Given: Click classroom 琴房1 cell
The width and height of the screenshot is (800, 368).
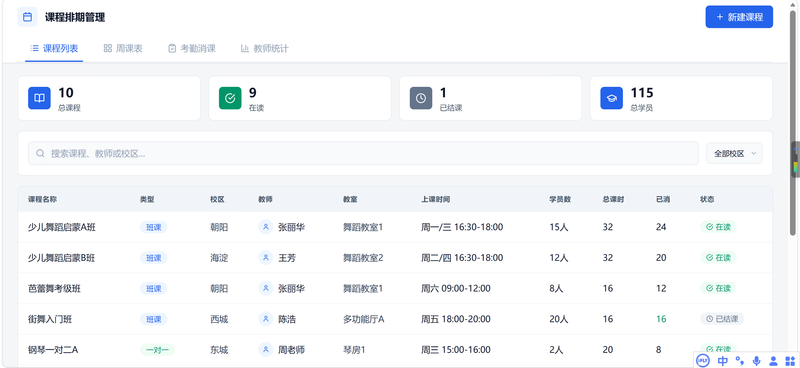Looking at the screenshot, I should tap(354, 350).
